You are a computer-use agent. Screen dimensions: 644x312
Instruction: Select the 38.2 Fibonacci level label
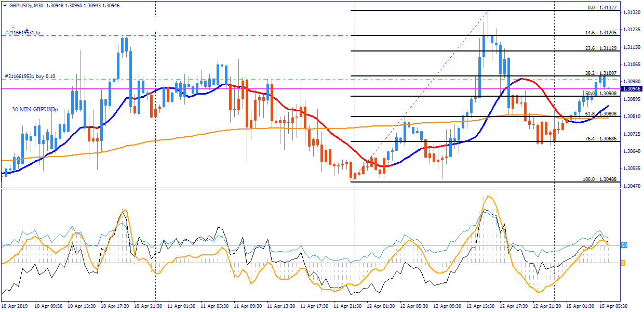point(600,73)
